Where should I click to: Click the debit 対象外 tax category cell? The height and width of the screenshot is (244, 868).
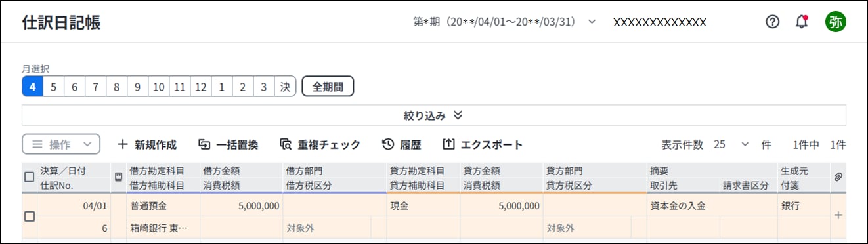click(327, 228)
